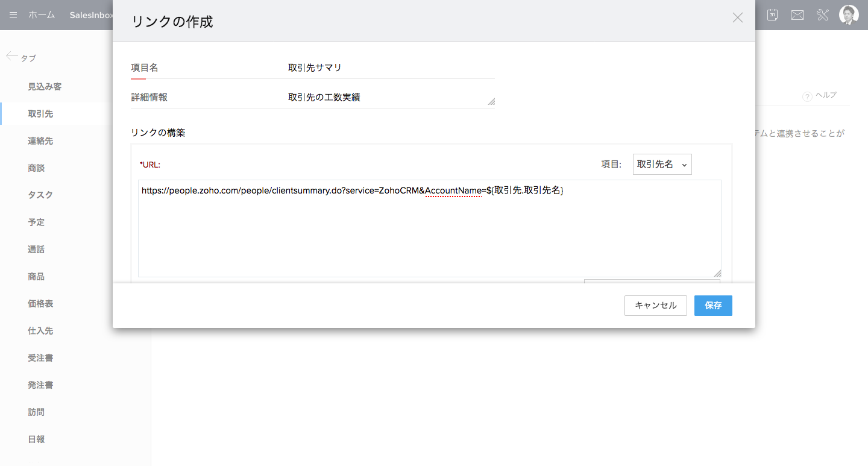Select タスク in the sidebar
868x466 pixels.
coord(40,195)
